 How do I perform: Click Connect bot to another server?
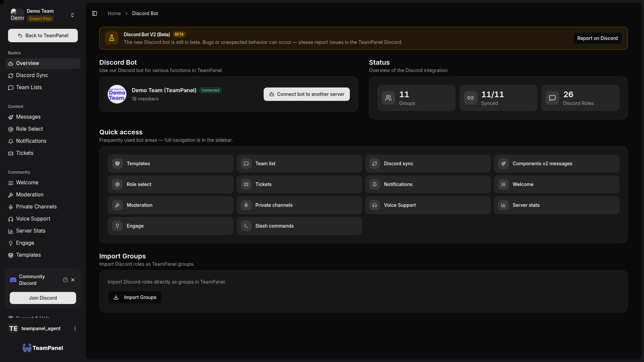click(x=307, y=94)
